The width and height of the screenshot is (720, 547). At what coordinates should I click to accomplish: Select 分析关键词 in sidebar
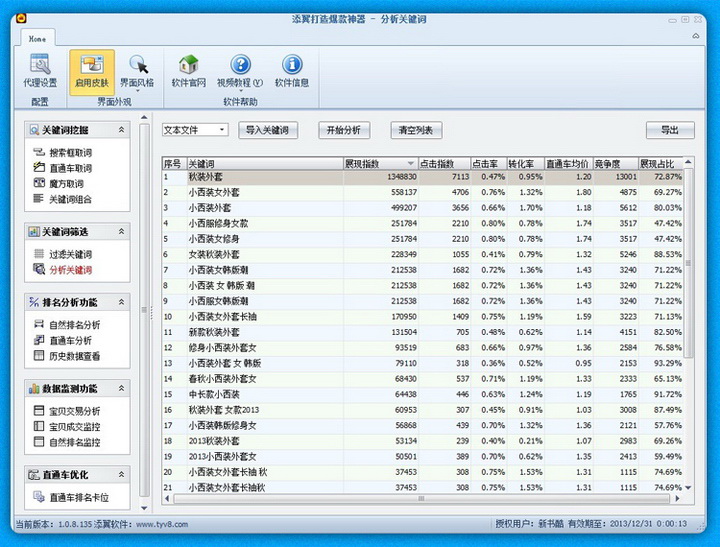click(x=63, y=270)
